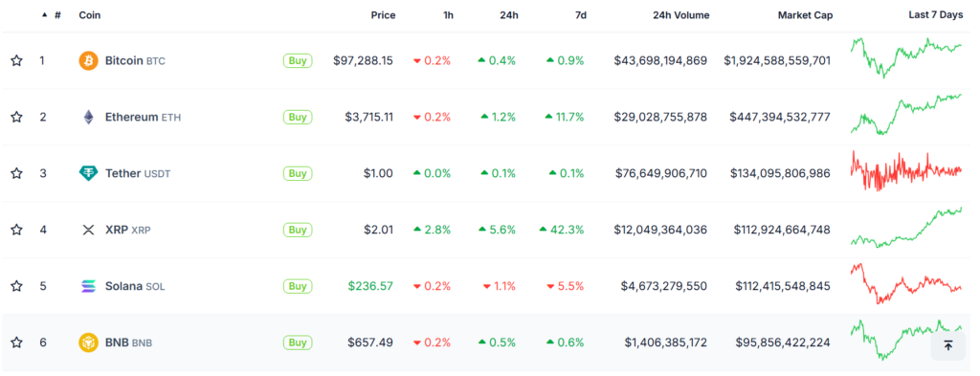Click the Buy button for Bitcoin
The width and height of the screenshot is (980, 376).
point(298,60)
